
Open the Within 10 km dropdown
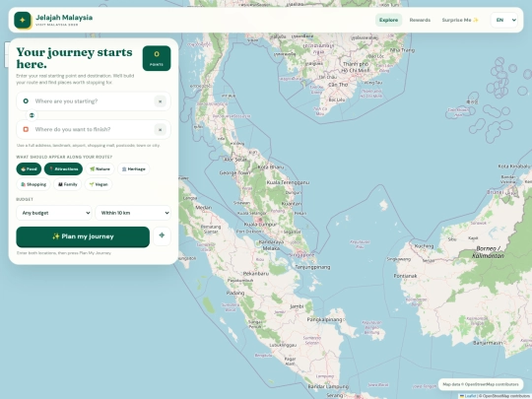133,213
